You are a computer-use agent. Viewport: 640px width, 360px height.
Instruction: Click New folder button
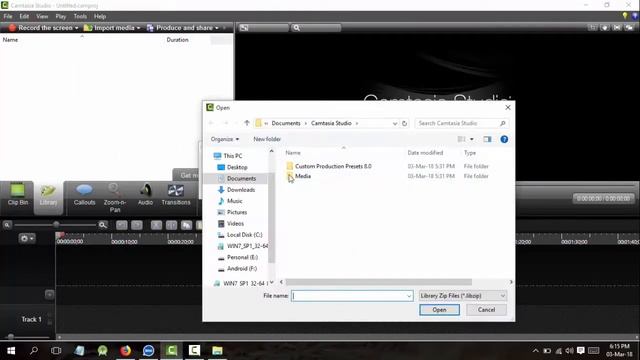[x=267, y=139]
